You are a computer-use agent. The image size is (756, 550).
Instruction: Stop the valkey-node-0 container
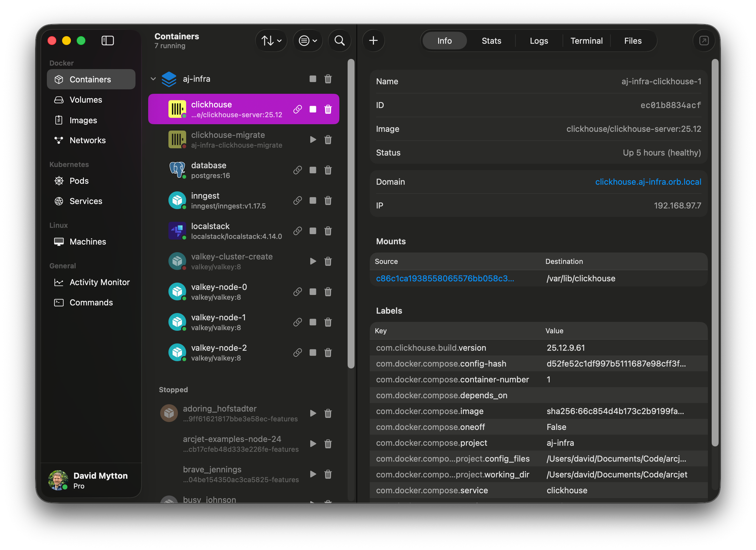pyautogui.click(x=313, y=292)
